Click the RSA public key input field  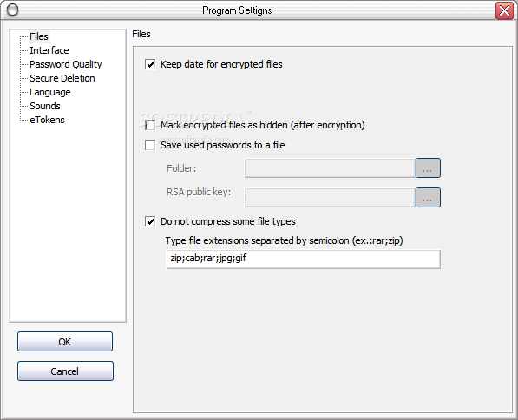pos(330,198)
